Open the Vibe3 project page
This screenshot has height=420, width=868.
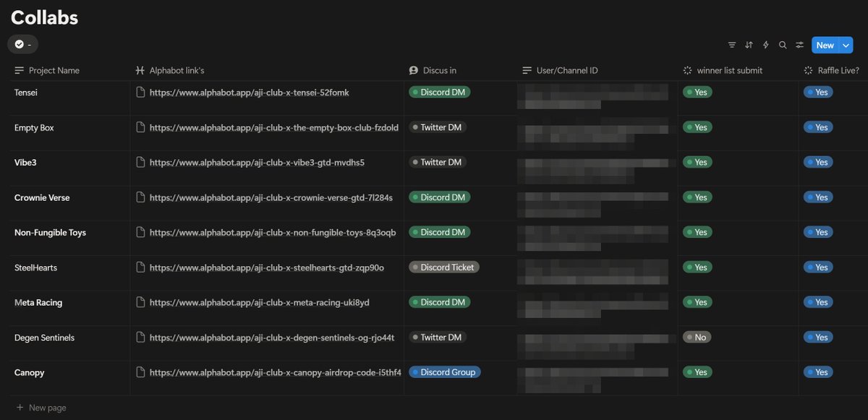point(25,163)
